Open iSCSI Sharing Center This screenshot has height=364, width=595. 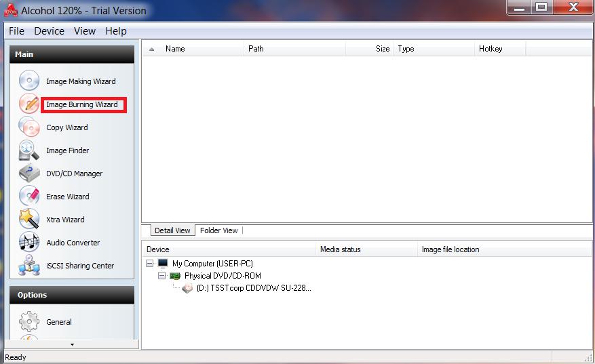coord(80,266)
